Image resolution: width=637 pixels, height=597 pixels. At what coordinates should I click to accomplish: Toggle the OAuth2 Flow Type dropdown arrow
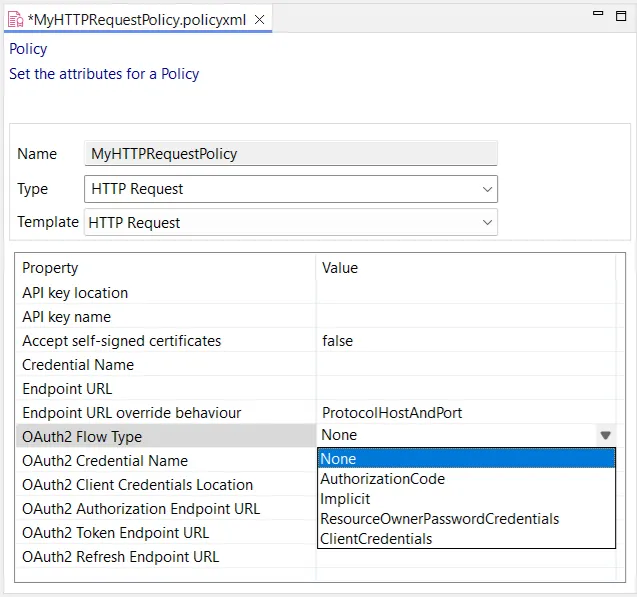(605, 435)
